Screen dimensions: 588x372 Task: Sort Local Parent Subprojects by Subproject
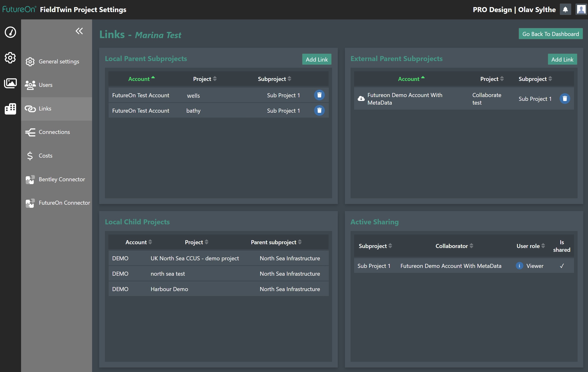[x=274, y=79]
